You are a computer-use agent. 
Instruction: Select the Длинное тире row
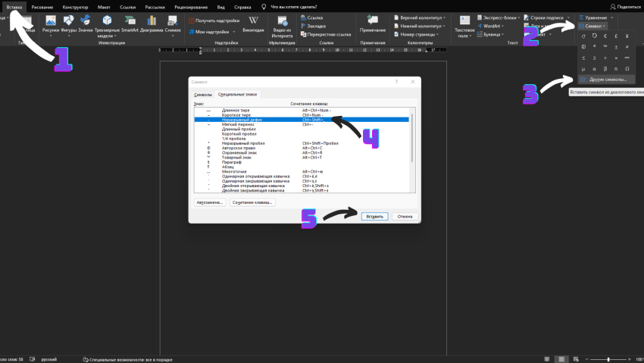tap(302, 110)
